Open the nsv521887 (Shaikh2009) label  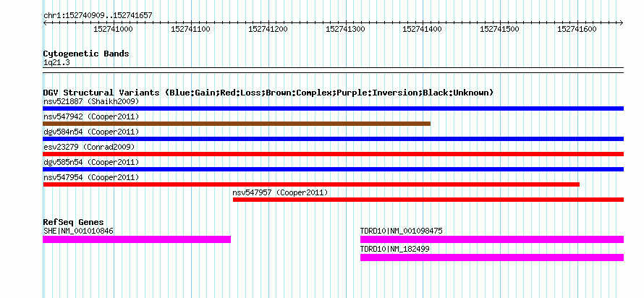(x=91, y=101)
